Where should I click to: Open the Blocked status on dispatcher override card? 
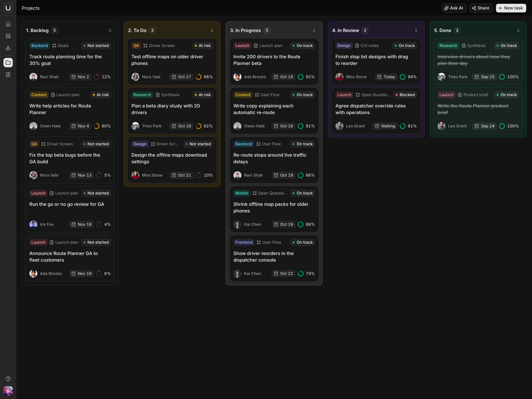[x=405, y=95]
